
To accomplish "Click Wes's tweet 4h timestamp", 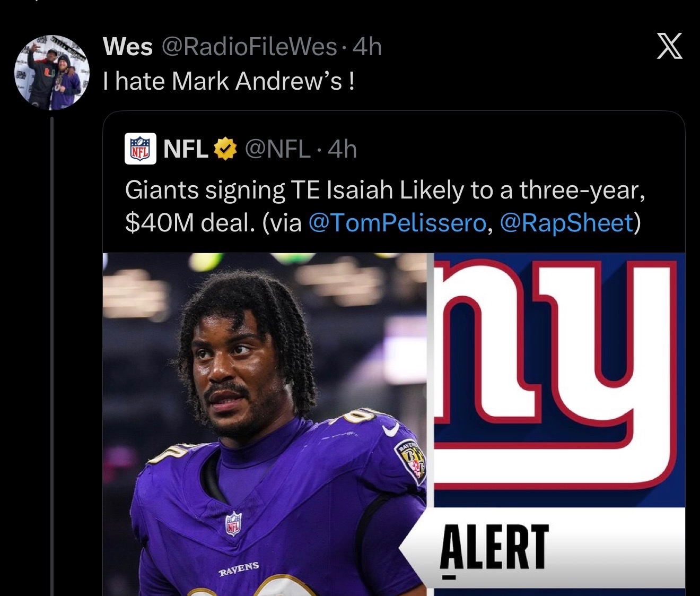I will pos(367,47).
